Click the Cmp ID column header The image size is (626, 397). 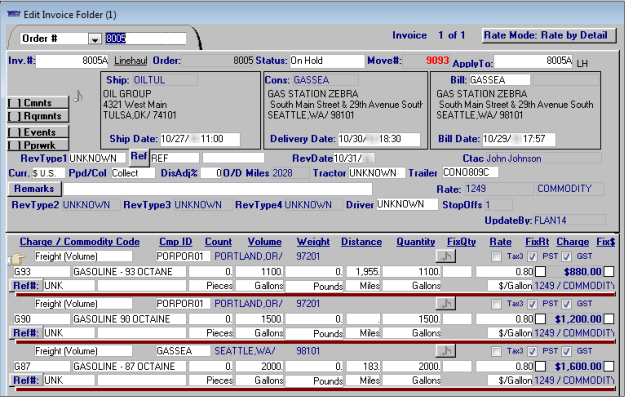[x=176, y=242]
